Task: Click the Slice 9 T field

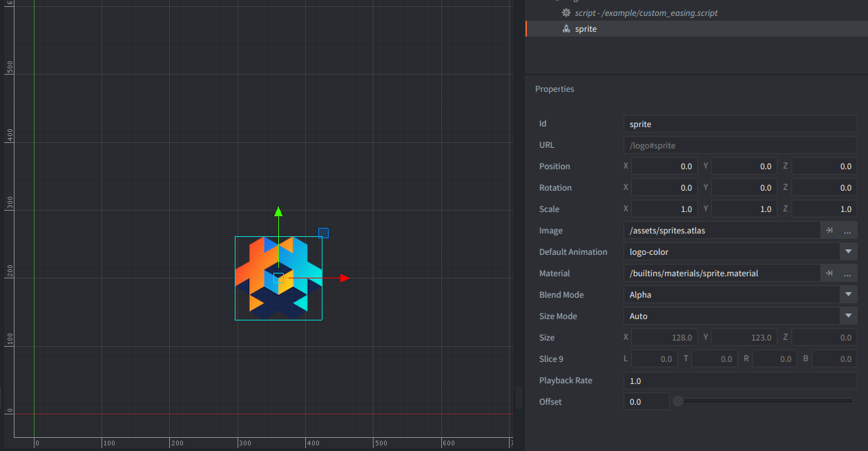Action: (715, 359)
